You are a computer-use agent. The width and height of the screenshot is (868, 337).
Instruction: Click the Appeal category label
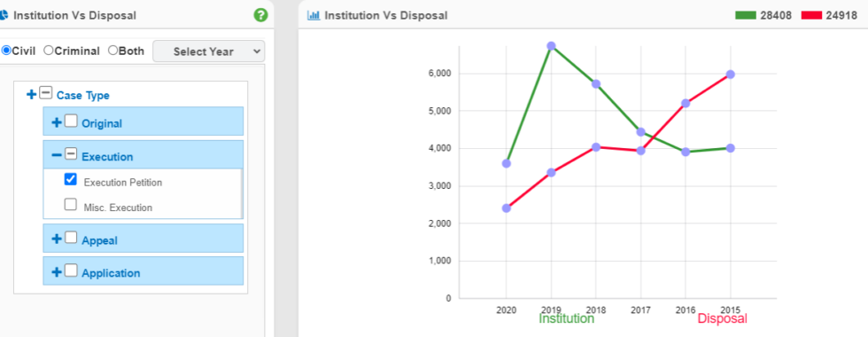(x=99, y=240)
